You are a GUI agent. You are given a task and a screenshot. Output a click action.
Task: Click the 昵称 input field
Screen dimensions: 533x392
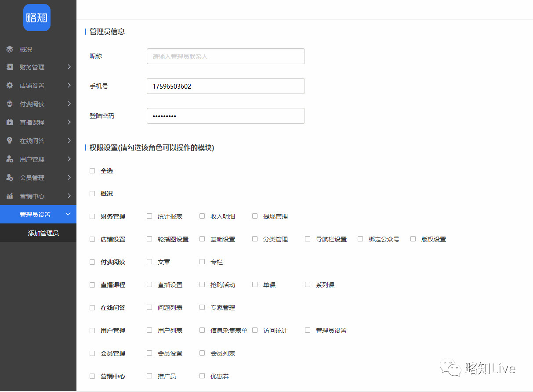[x=225, y=56]
